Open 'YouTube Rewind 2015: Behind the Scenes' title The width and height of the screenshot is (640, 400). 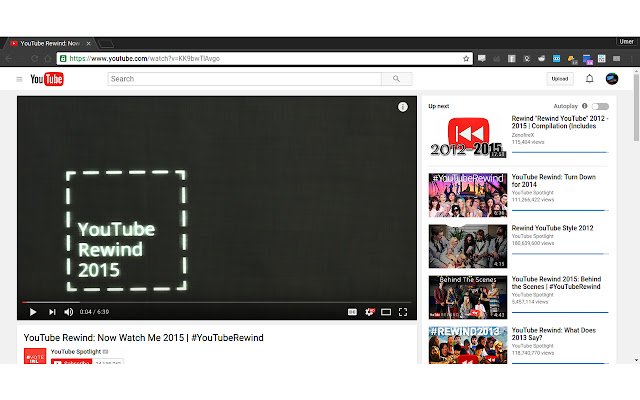(x=556, y=282)
